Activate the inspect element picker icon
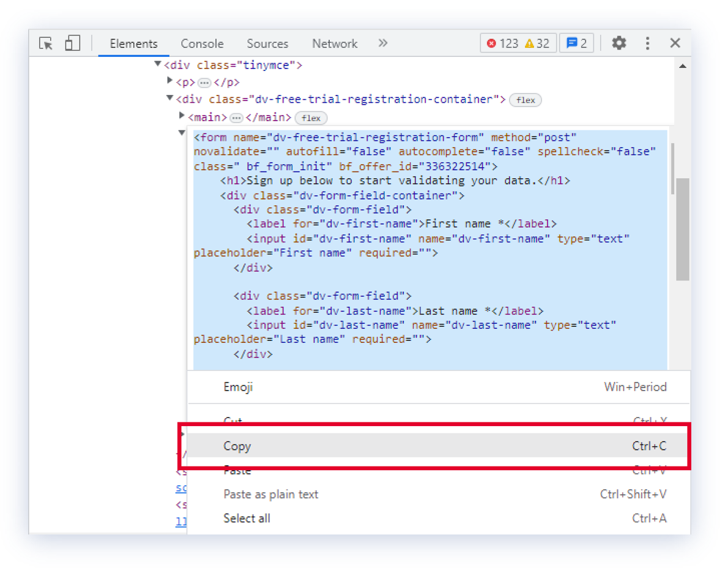The width and height of the screenshot is (728, 570). pyautogui.click(x=46, y=43)
